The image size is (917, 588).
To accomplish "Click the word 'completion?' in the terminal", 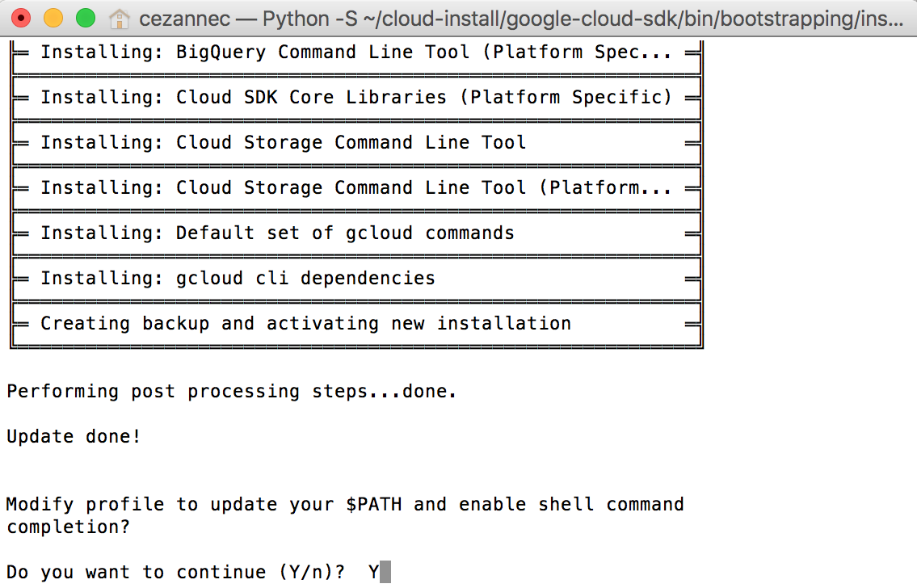I will 68,527.
